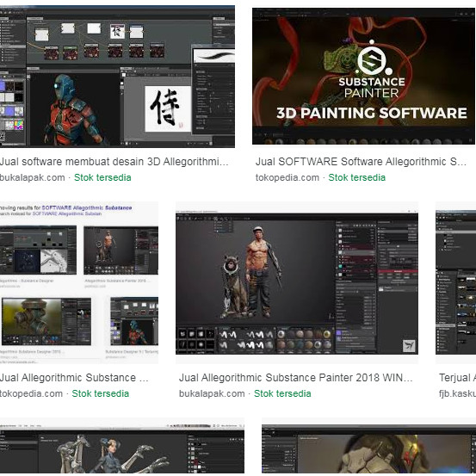The image size is (476, 476).
Task: Open the Substance Designer samurai kanji thumbnail
Action: pos(117,77)
